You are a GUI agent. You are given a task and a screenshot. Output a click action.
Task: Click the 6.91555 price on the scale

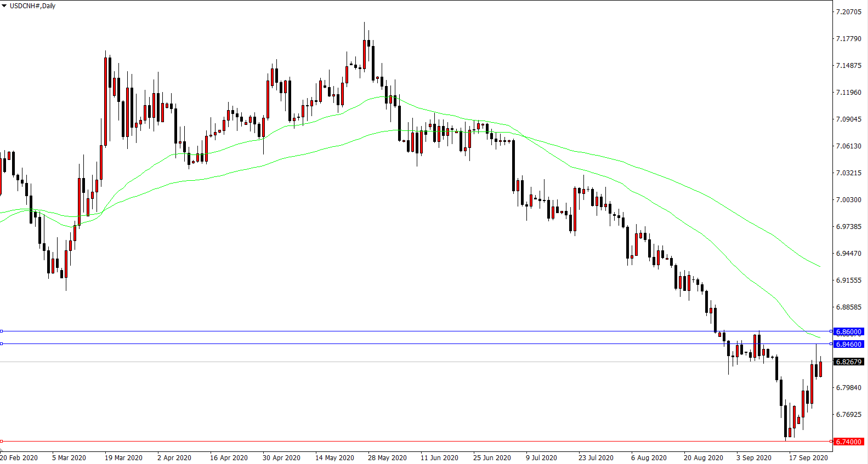848,280
